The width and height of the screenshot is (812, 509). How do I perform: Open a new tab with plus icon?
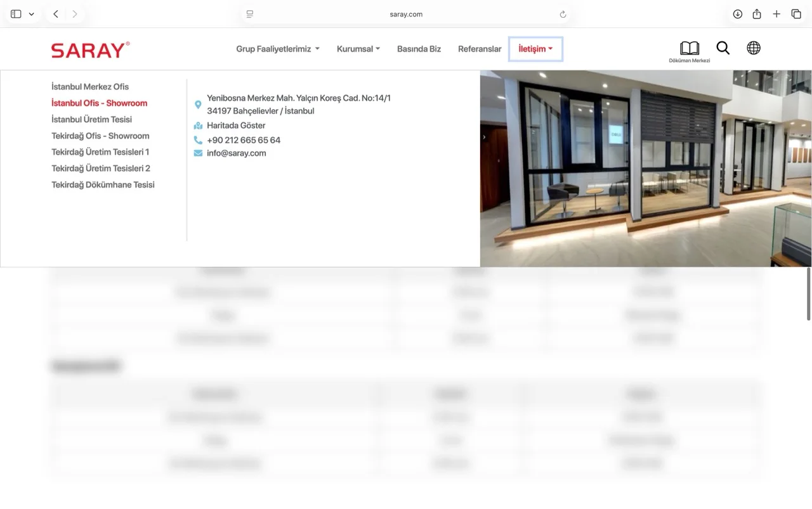point(776,14)
